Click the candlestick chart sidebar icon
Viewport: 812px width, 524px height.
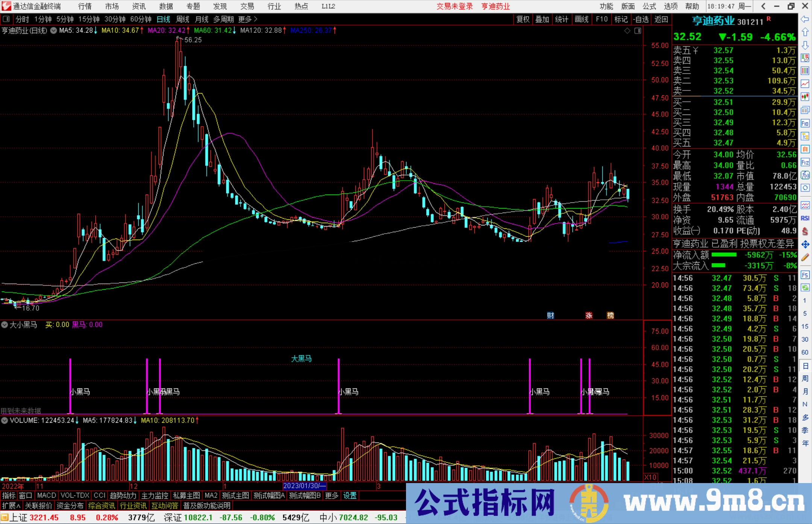805,97
